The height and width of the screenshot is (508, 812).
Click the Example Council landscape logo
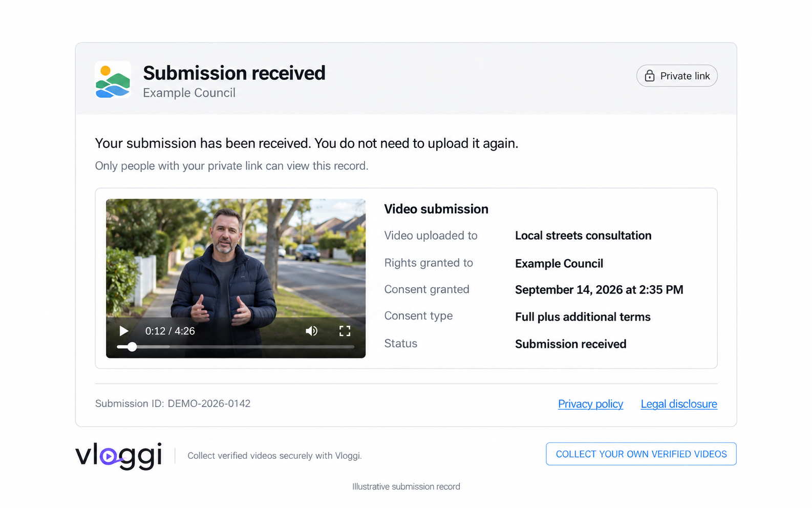[113, 79]
